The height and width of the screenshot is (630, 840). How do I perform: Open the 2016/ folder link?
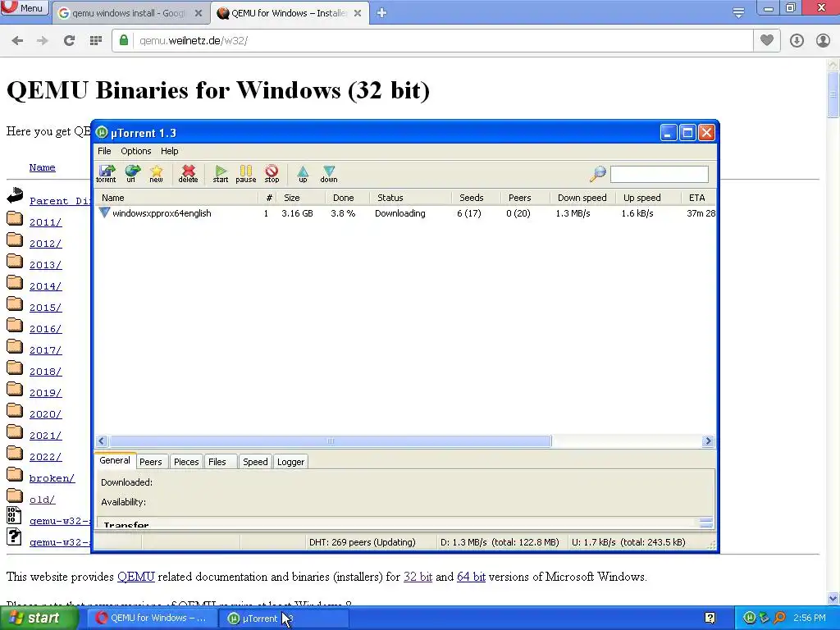46,328
